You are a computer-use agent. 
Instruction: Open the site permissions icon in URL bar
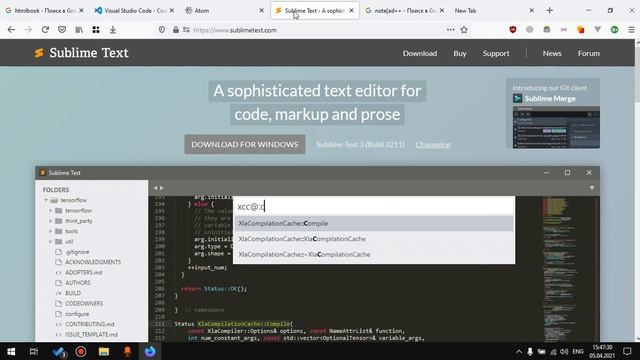tap(187, 30)
